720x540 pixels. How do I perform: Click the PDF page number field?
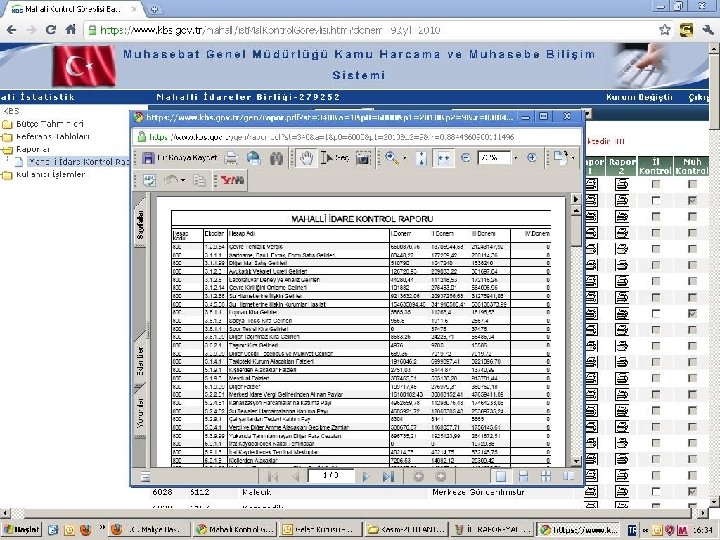[331, 476]
